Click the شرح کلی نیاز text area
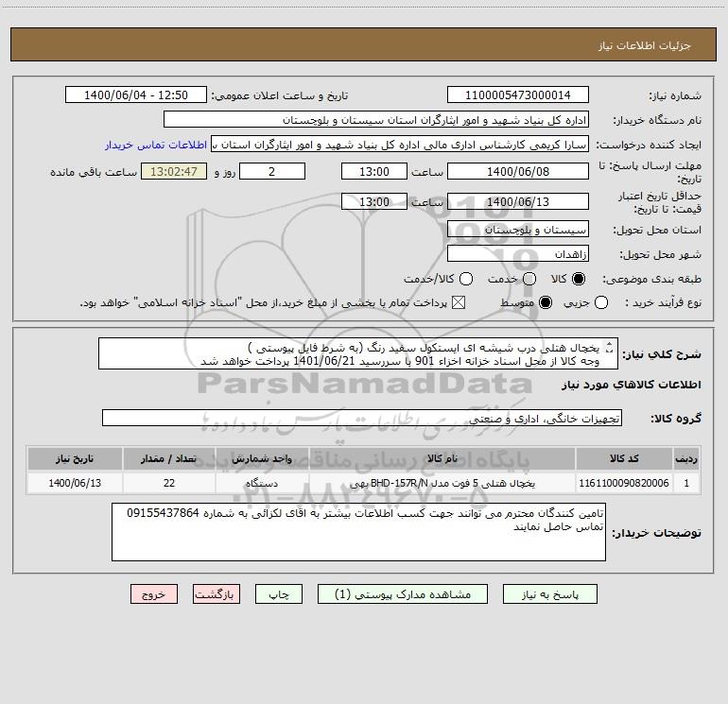 [x=358, y=353]
